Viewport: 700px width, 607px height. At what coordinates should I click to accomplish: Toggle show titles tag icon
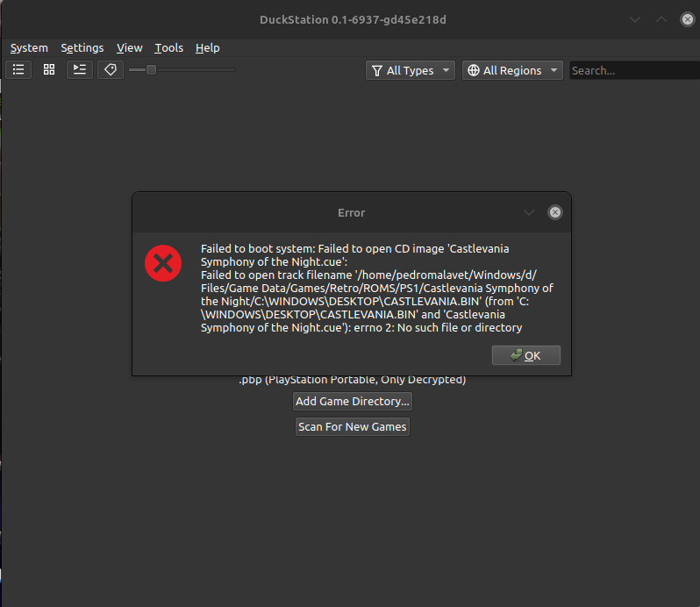(x=110, y=69)
